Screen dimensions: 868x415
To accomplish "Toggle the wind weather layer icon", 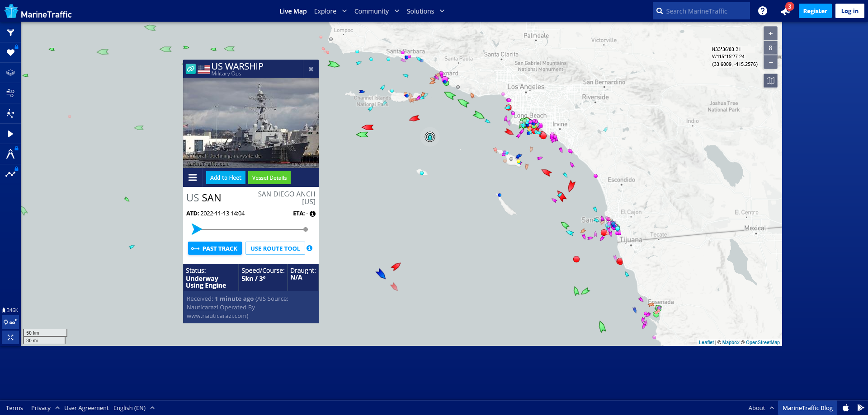I will tap(10, 93).
